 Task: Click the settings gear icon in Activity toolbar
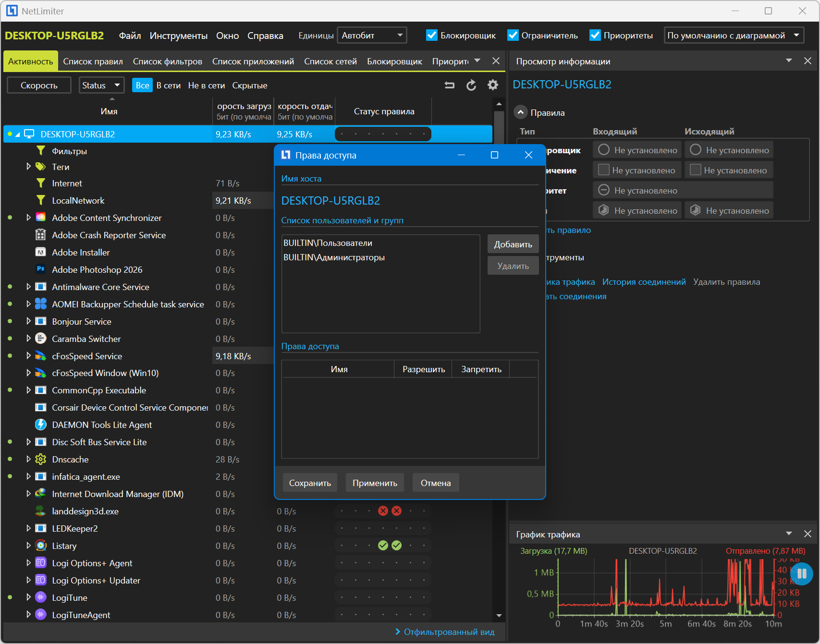click(x=492, y=85)
